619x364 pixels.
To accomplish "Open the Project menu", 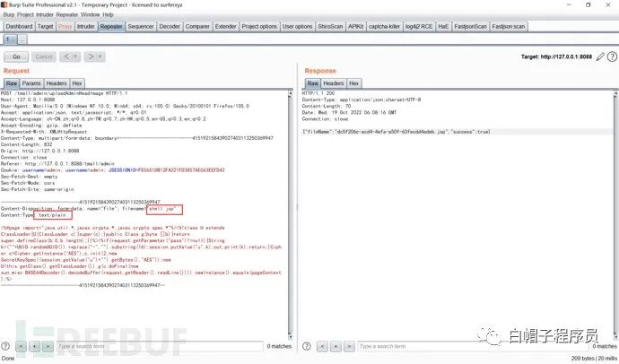I will coord(25,14).
